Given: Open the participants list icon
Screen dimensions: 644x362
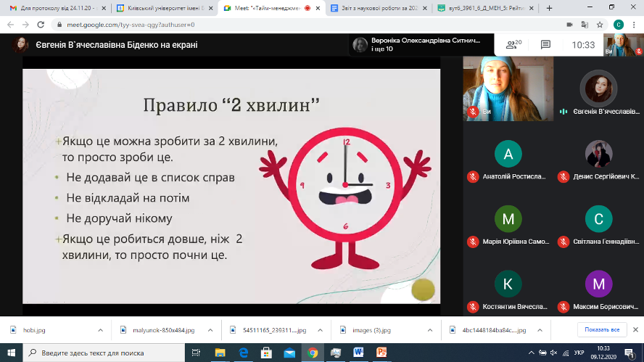Looking at the screenshot, I should click(x=513, y=45).
